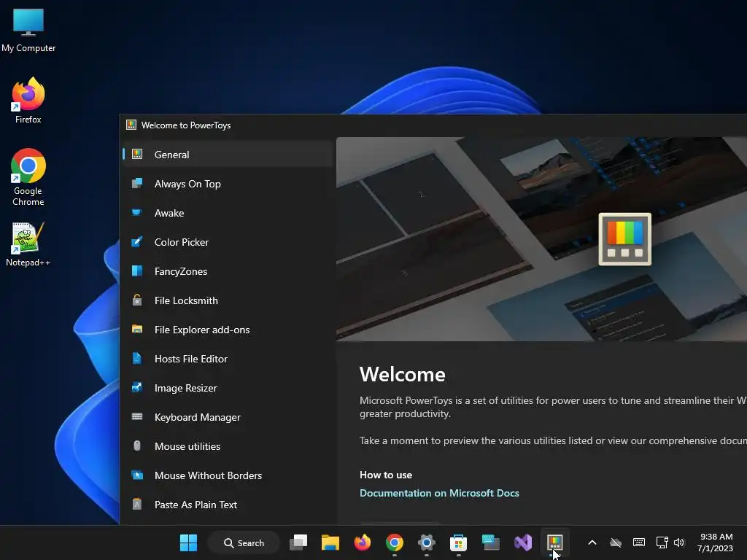Image resolution: width=747 pixels, height=560 pixels.
Task: Open Documentation on Microsoft Docs link
Action: pos(439,493)
